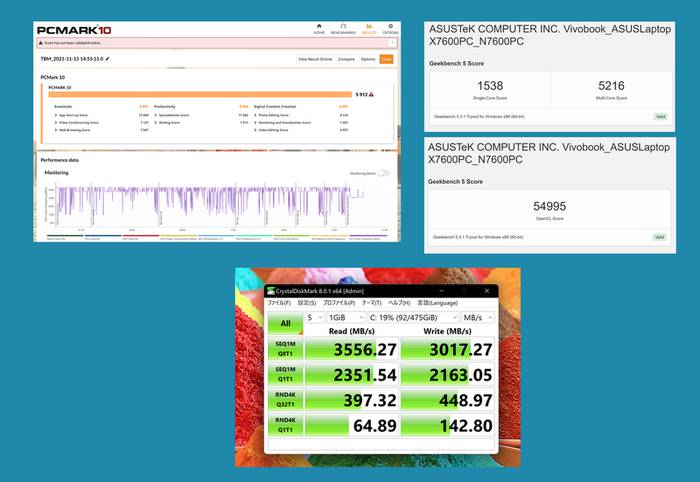Screen dimensions: 700x482
Task: Expand Spreadsheets Score row
Action: coord(155,115)
